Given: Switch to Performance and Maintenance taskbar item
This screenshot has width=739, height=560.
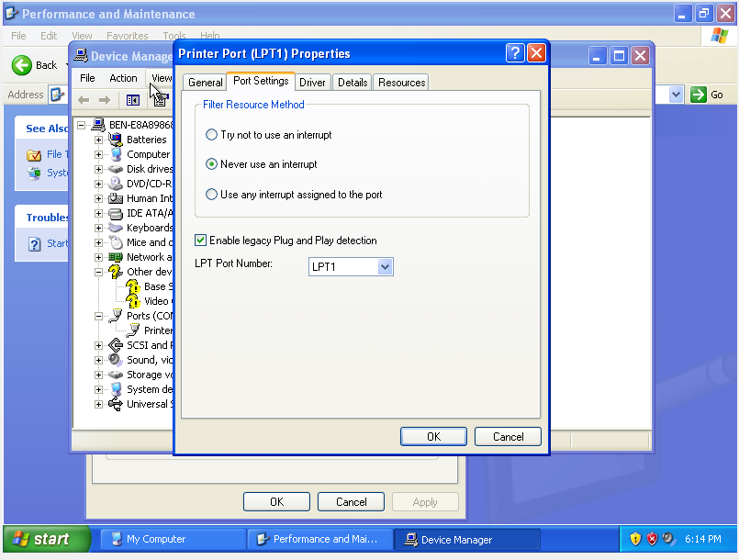Looking at the screenshot, I should pos(320,539).
